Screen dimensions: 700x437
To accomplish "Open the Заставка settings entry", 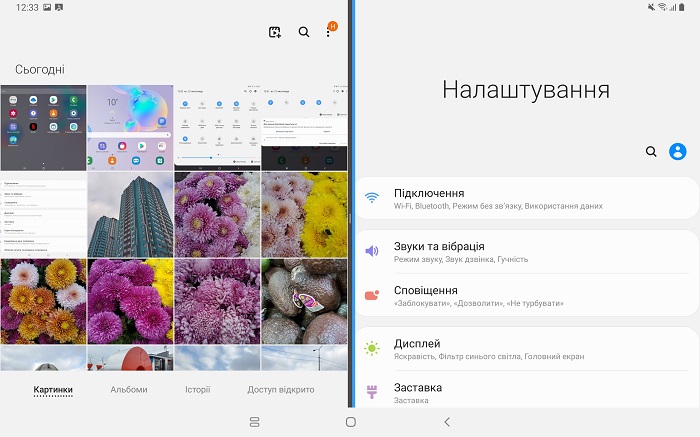I will (x=527, y=390).
